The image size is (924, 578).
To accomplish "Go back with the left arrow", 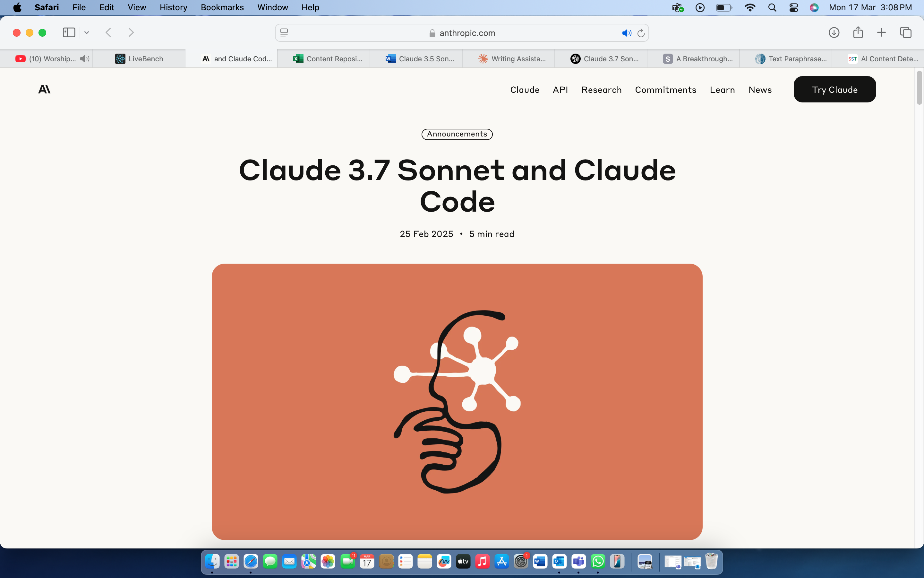I will point(108,32).
